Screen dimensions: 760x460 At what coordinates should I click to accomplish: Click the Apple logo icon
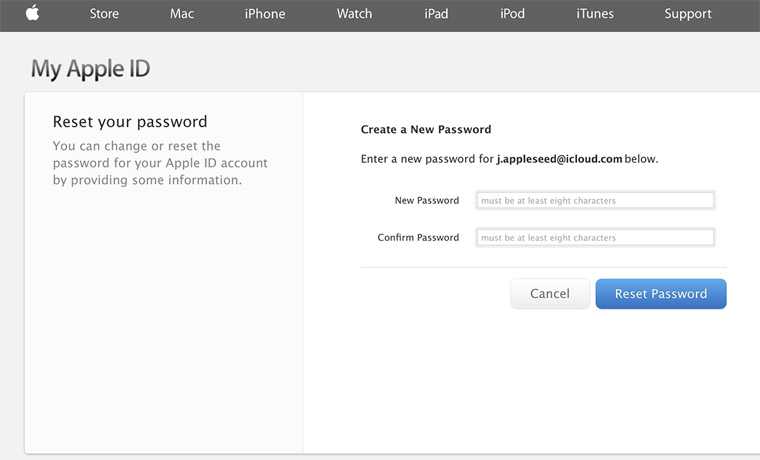[x=32, y=13]
